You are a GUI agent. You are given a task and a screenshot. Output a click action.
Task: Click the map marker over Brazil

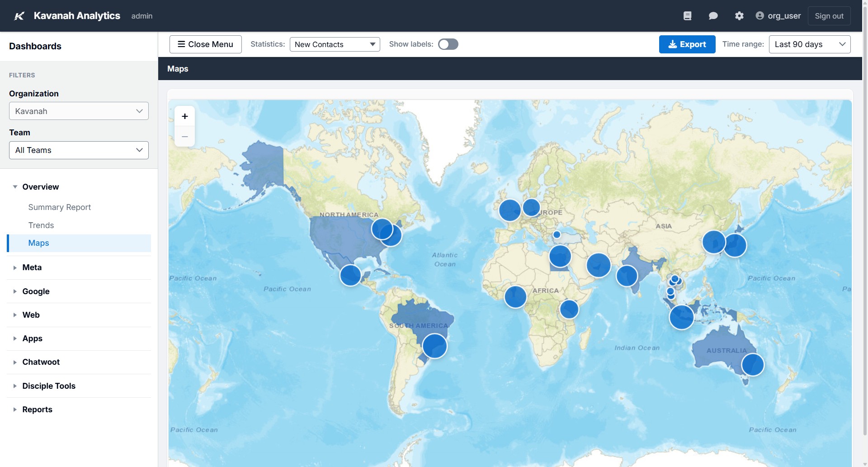[434, 346]
